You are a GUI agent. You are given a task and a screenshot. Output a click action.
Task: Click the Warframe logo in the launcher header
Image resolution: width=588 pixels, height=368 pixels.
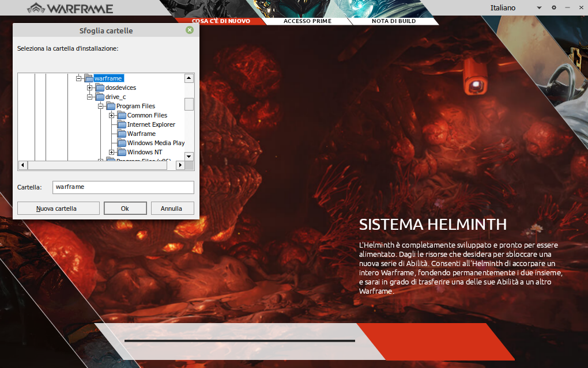pyautogui.click(x=70, y=8)
